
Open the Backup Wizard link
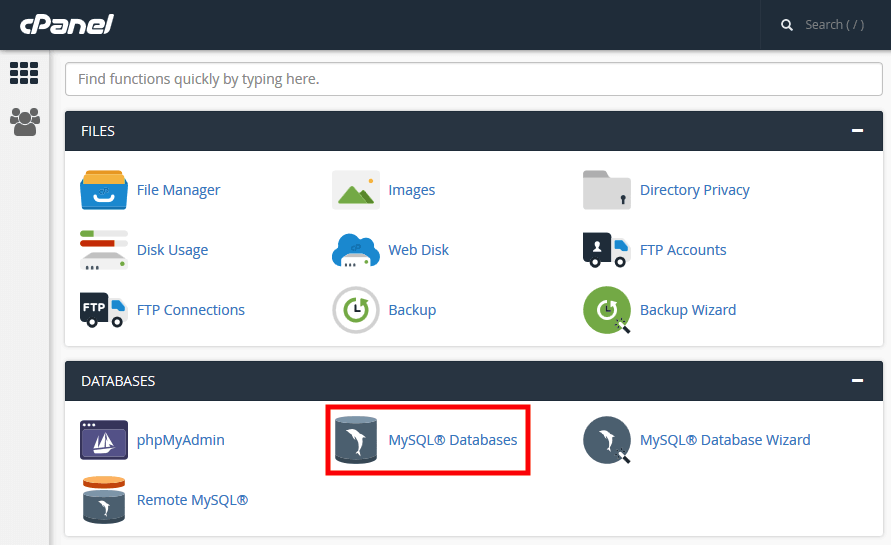688,310
